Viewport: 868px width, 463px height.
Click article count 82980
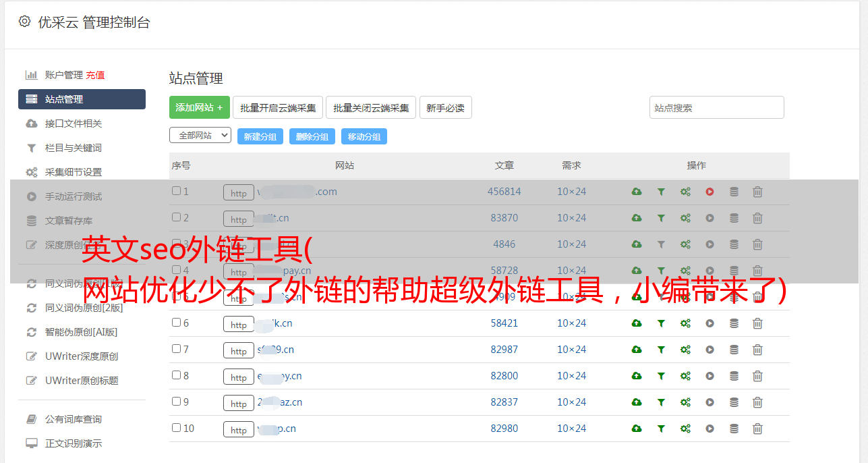click(504, 429)
